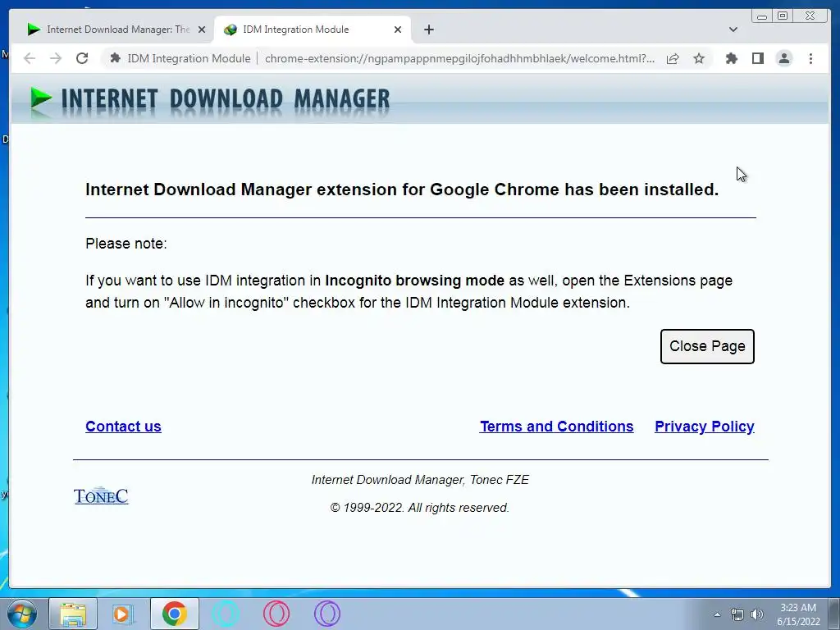Screen dimensions: 840x630
Task: Click the 'Please note:' text
Action: point(126,244)
